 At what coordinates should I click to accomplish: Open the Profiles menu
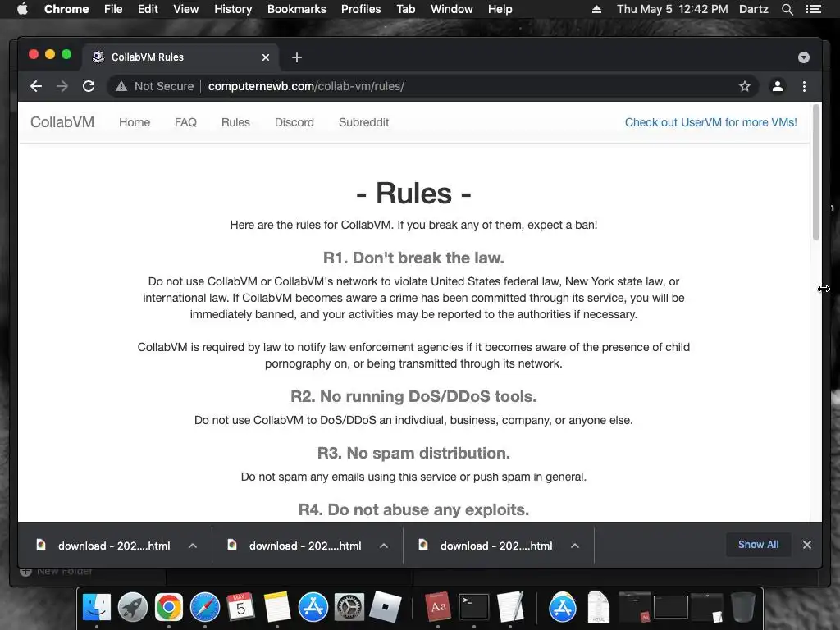[x=361, y=9]
